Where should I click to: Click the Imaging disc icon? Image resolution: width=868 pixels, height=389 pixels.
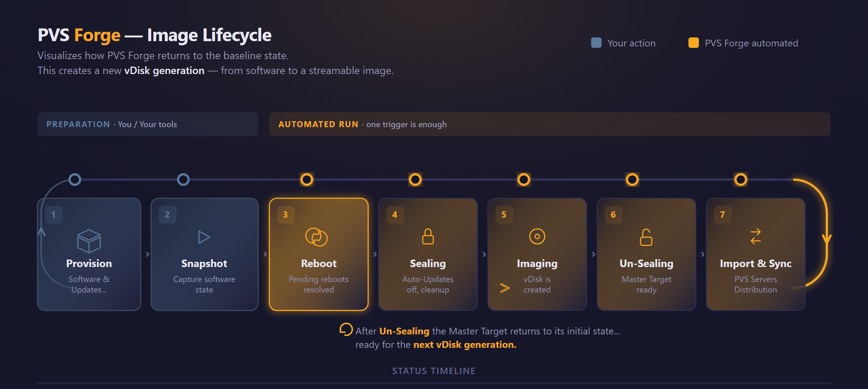537,236
